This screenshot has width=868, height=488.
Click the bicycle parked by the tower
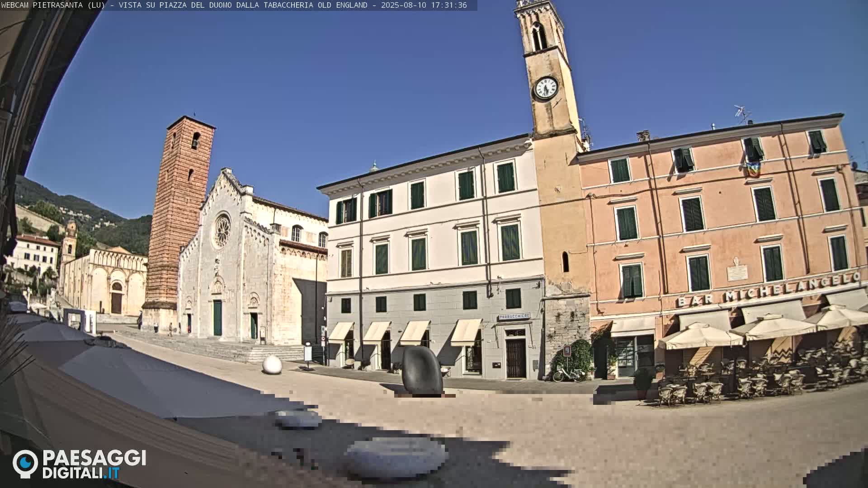tap(568, 374)
